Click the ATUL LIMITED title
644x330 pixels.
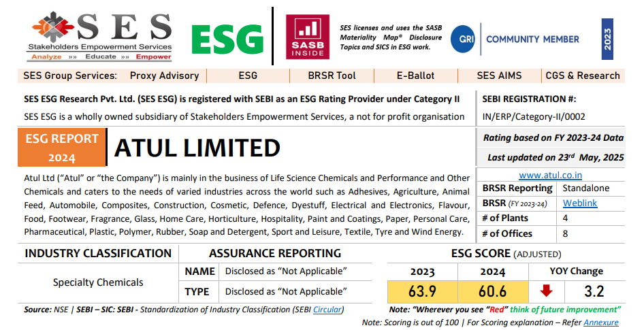coord(197,148)
